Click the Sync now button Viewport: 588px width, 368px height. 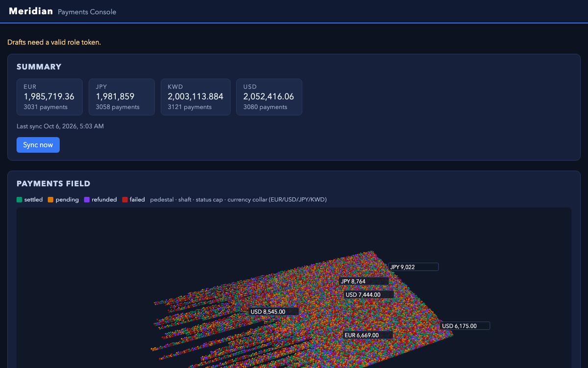click(38, 145)
